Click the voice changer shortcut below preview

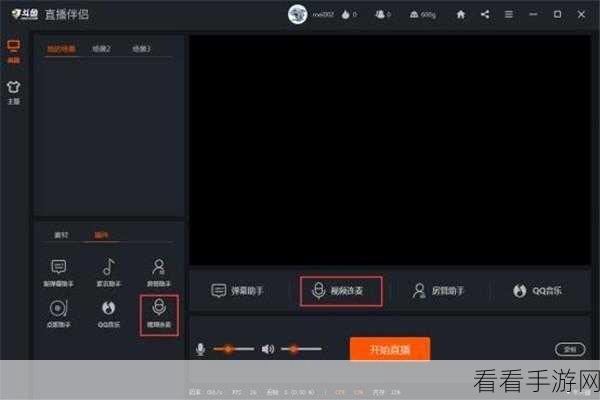click(341, 291)
